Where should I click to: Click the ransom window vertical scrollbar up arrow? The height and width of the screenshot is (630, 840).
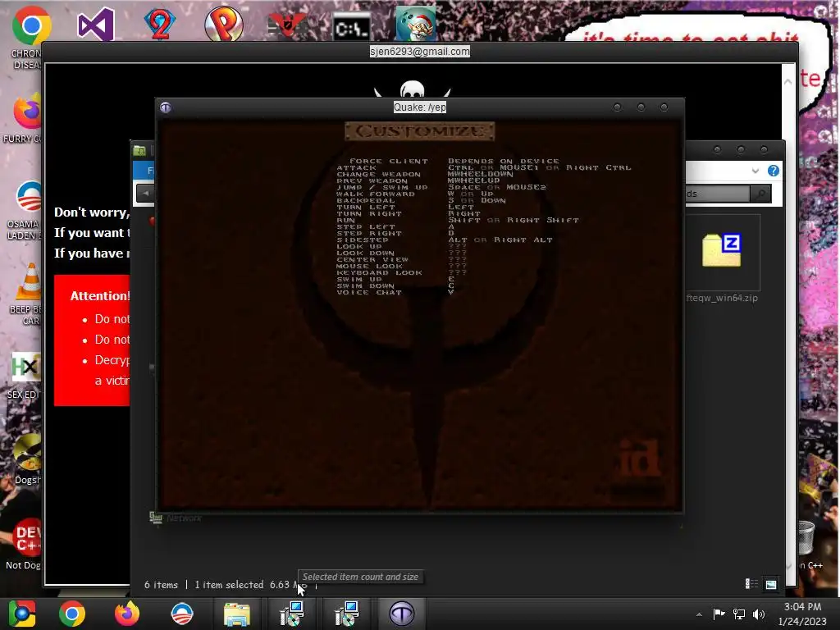tap(787, 81)
